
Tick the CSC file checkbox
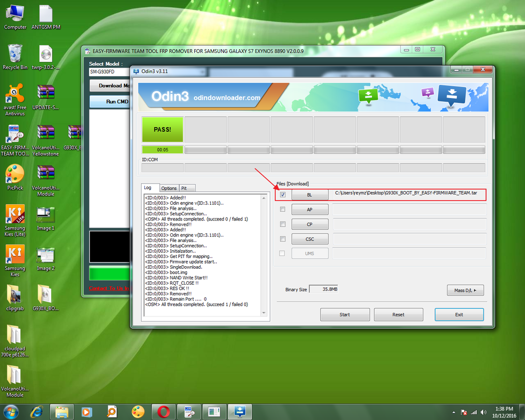click(x=282, y=239)
